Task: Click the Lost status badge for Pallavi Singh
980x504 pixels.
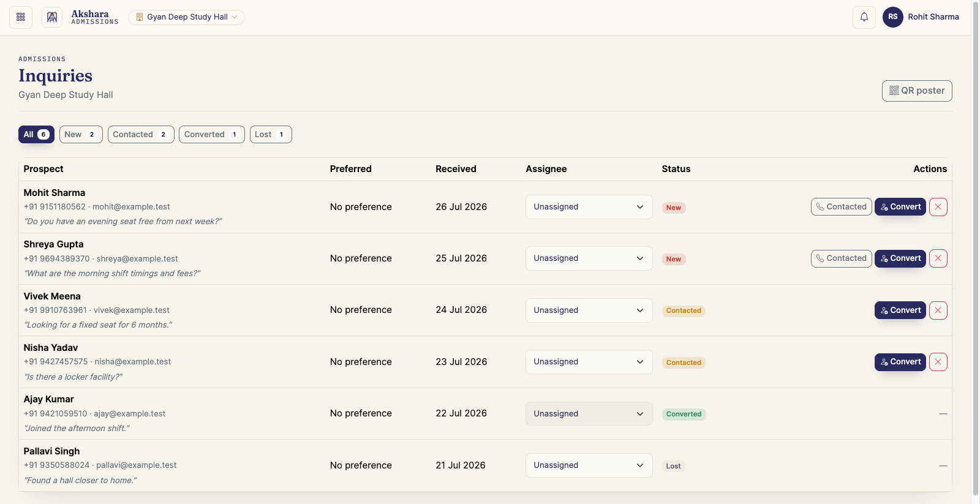Action: pyautogui.click(x=673, y=466)
